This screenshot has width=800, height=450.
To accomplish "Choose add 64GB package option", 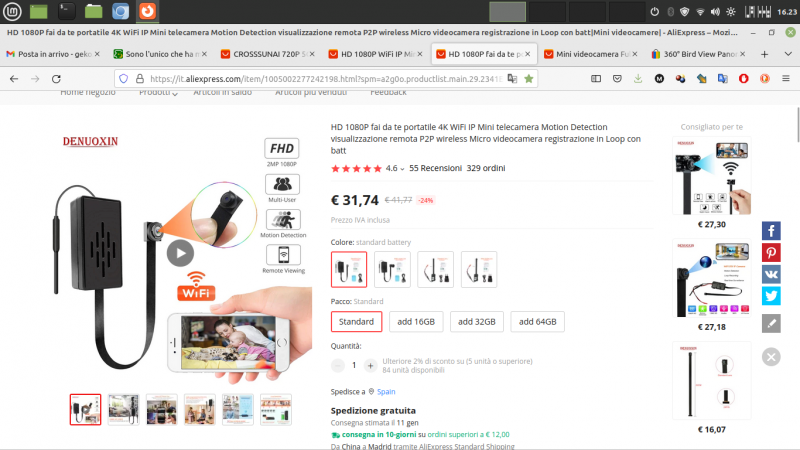I will pos(537,321).
